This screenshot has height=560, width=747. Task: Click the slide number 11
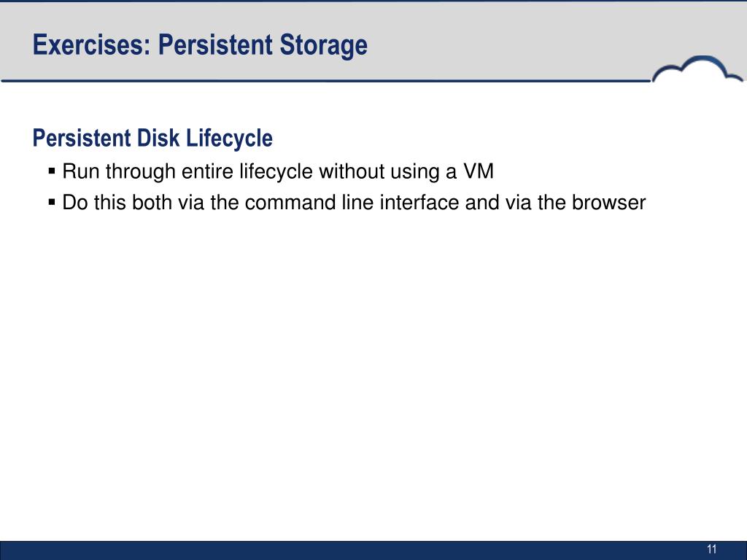712,549
